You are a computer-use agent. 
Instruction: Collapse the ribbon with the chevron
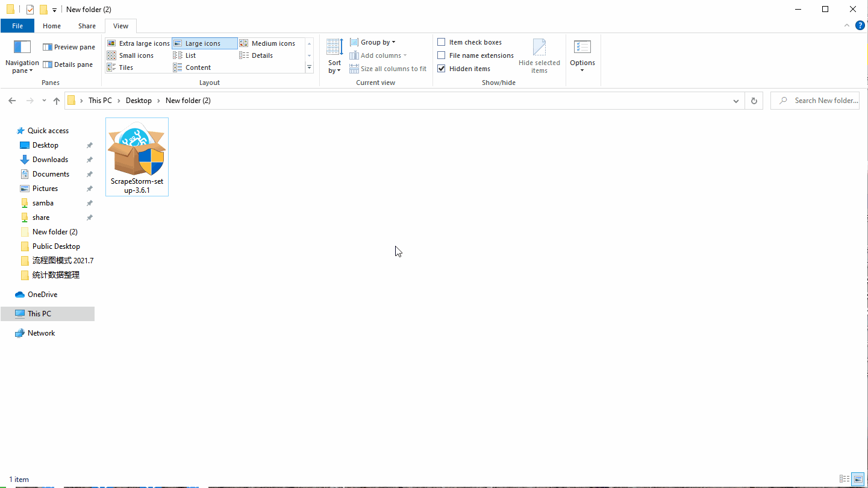click(847, 25)
